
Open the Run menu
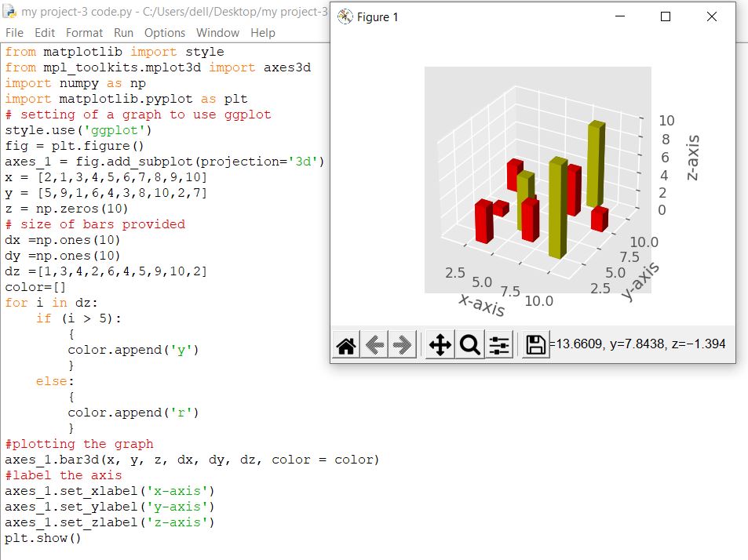123,33
